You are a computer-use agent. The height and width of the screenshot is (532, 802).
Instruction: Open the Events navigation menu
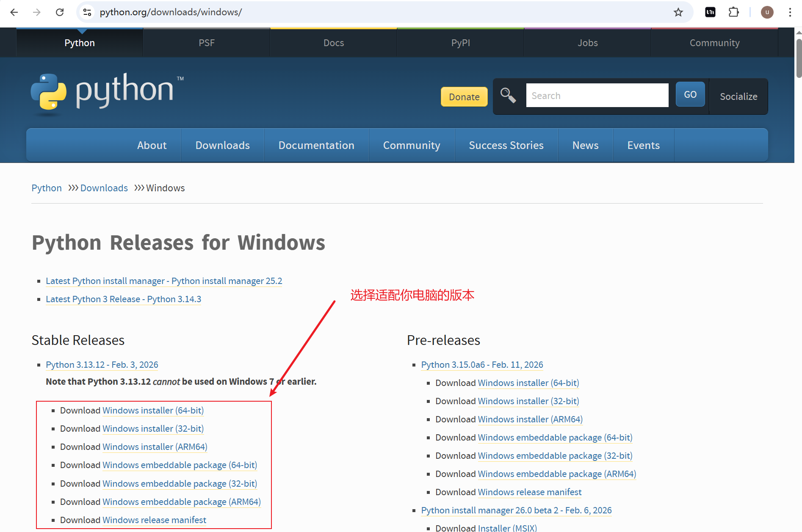click(x=644, y=145)
